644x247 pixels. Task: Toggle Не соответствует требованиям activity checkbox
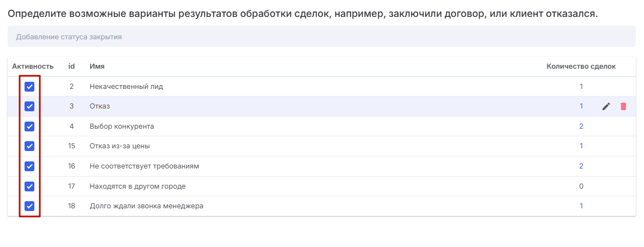click(x=29, y=166)
